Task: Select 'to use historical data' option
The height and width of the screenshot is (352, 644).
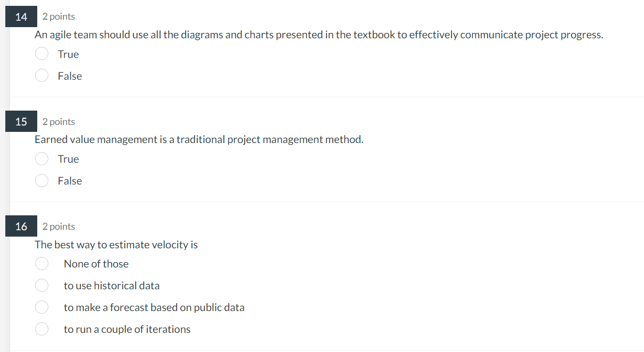Action: coord(41,285)
